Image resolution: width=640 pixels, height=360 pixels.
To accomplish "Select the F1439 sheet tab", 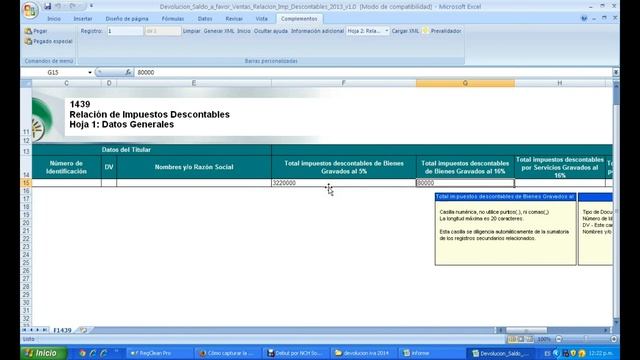I will 62,330.
